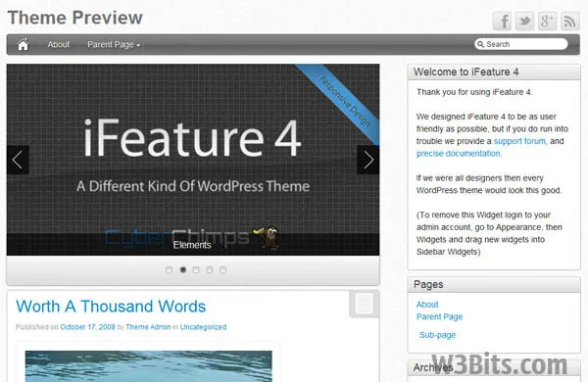Click the water photo in the post
Screen dimensions: 588x382
[x=149, y=366]
